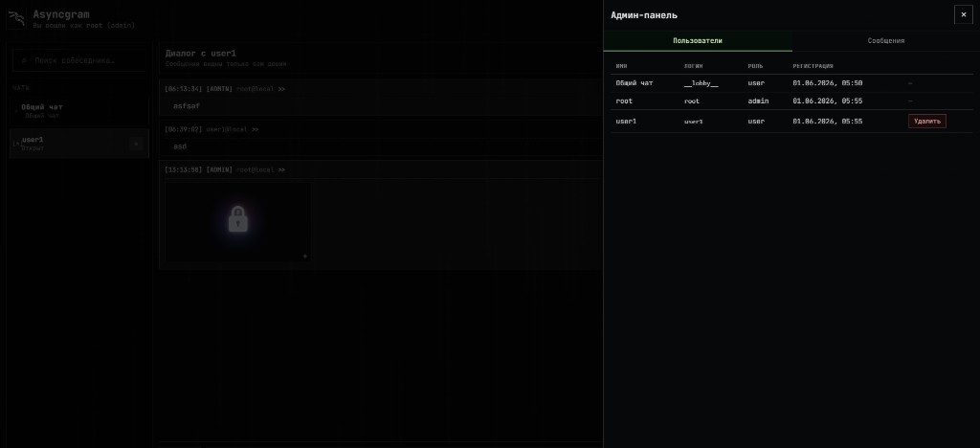The width and height of the screenshot is (980, 448).
Task: Click the "Общий чат" name cell in the users table
Action: pos(635,83)
